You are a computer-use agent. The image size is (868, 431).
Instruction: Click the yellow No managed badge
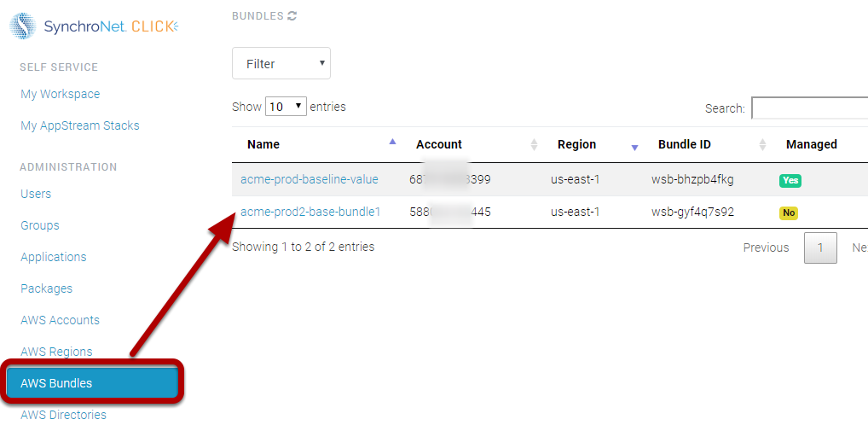click(x=789, y=213)
